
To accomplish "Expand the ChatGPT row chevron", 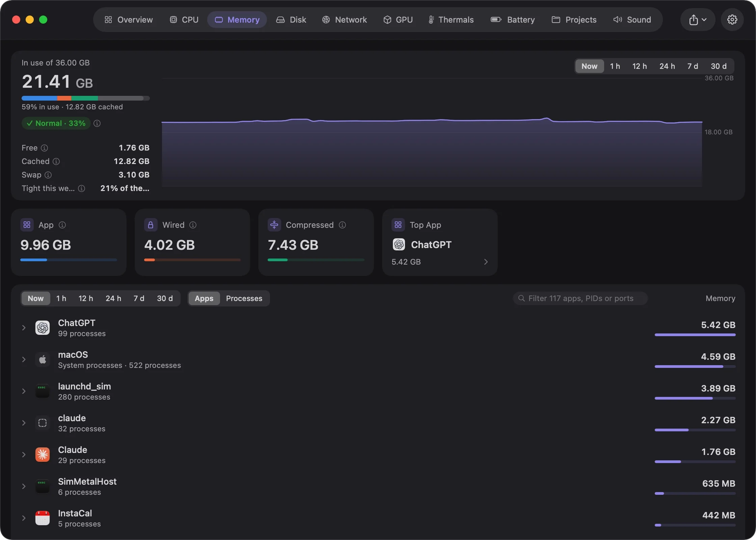I will (x=24, y=328).
